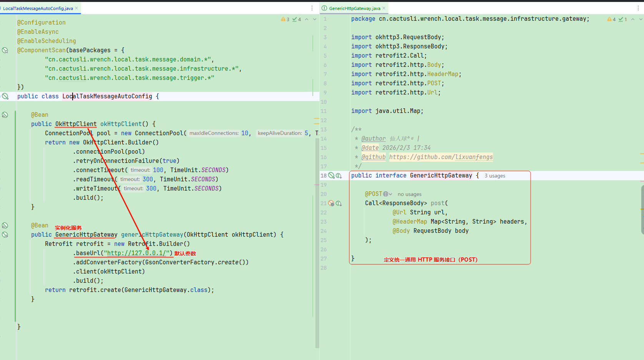
Task: Click the right editor vertical scrollbar thumb
Action: [642, 209]
